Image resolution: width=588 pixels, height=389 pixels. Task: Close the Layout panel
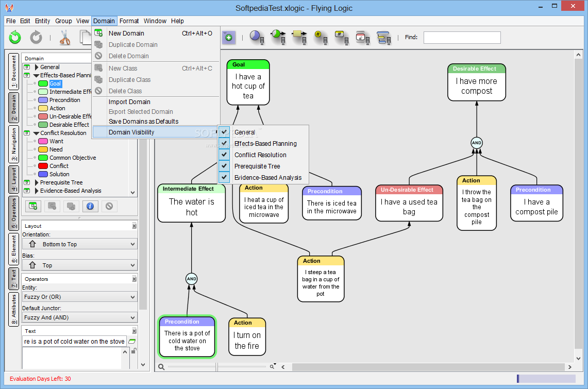pyautogui.click(x=135, y=226)
